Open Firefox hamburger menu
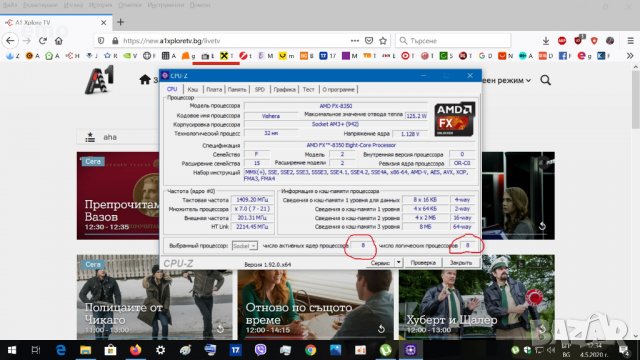Screen dimensions: 640x360 (x=631, y=41)
